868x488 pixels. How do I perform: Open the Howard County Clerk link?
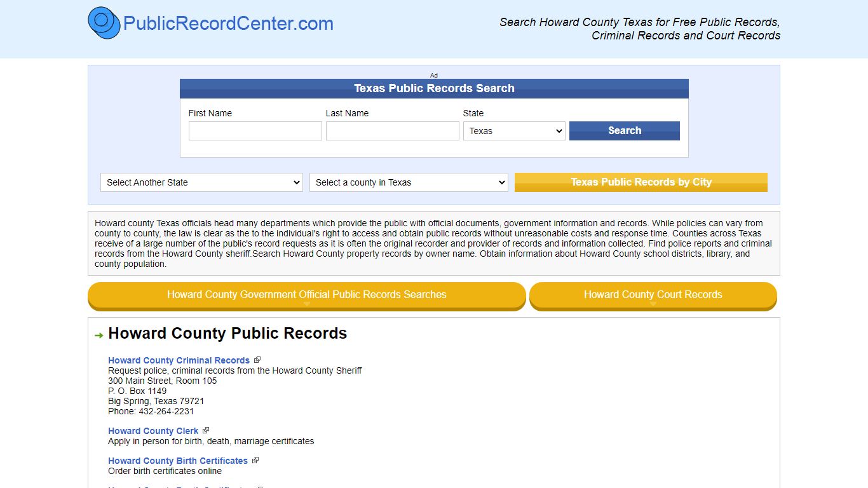pyautogui.click(x=153, y=431)
